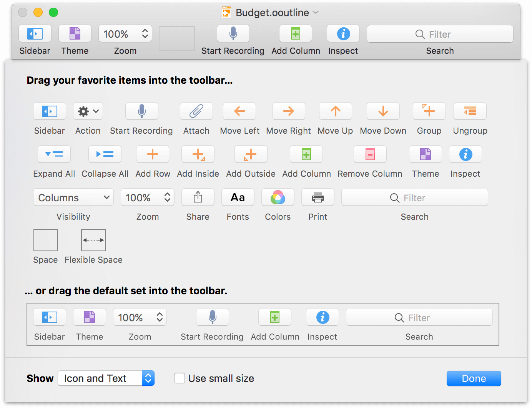This screenshot has height=408, width=532.
Task: Click the green zoom window button
Action: (53, 12)
